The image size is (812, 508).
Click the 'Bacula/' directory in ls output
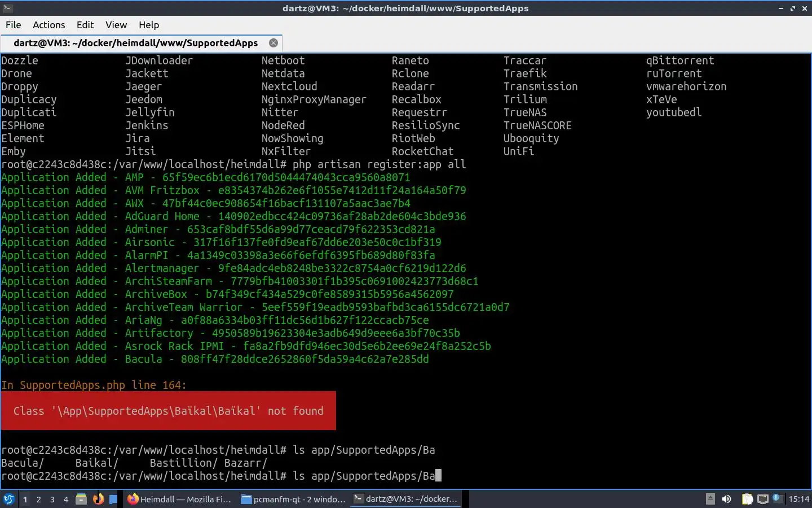(23, 463)
